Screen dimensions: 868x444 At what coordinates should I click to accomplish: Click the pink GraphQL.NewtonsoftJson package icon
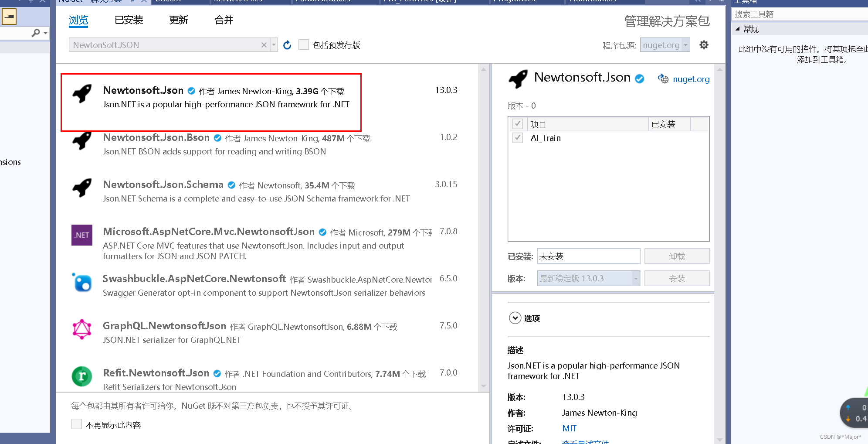coord(82,329)
